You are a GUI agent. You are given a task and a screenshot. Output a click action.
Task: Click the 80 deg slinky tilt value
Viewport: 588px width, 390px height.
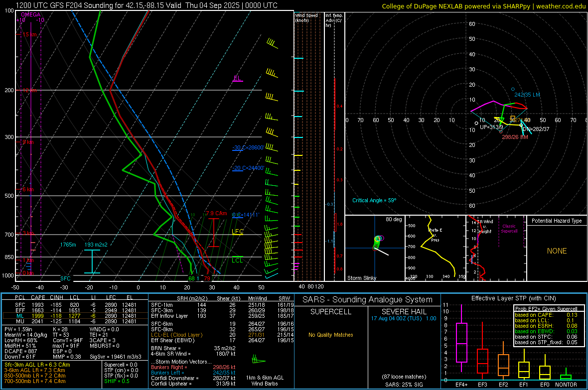point(393,219)
